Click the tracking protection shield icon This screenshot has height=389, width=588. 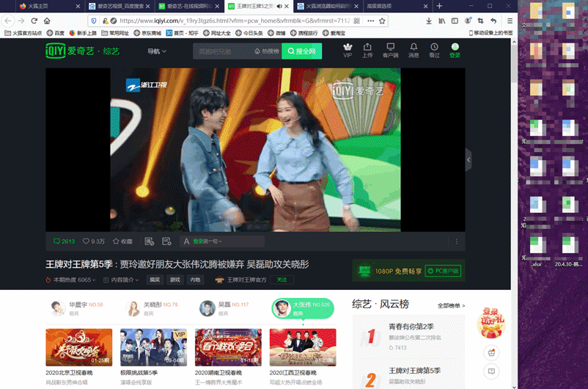[94, 21]
